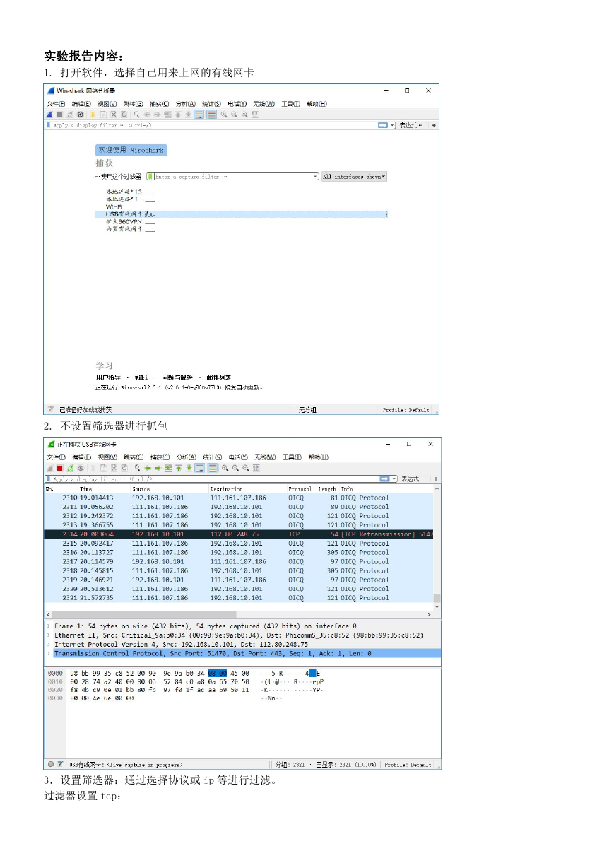Image resolution: width=614 pixels, height=868 pixels.
Task: Go back with the green left arrow icon
Action: click(148, 468)
